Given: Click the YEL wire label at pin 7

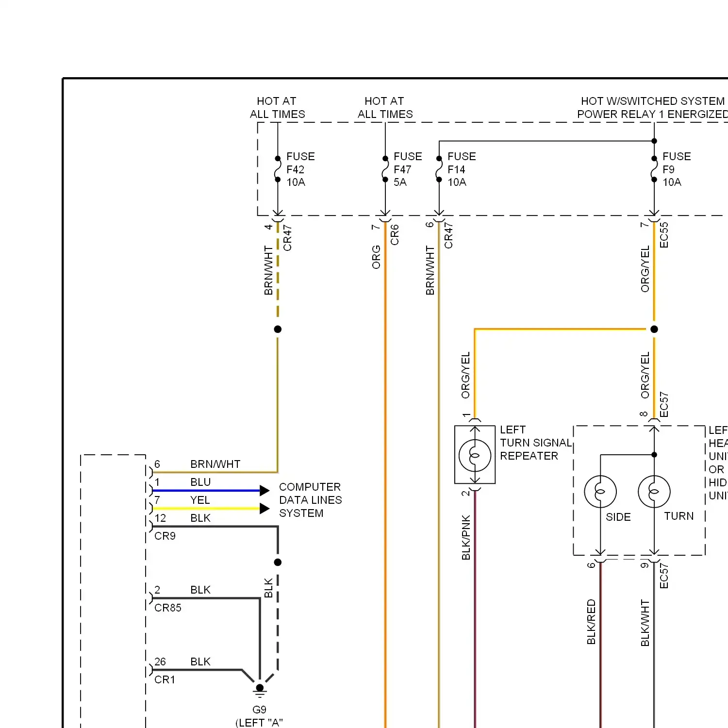Looking at the screenshot, I should (x=200, y=500).
